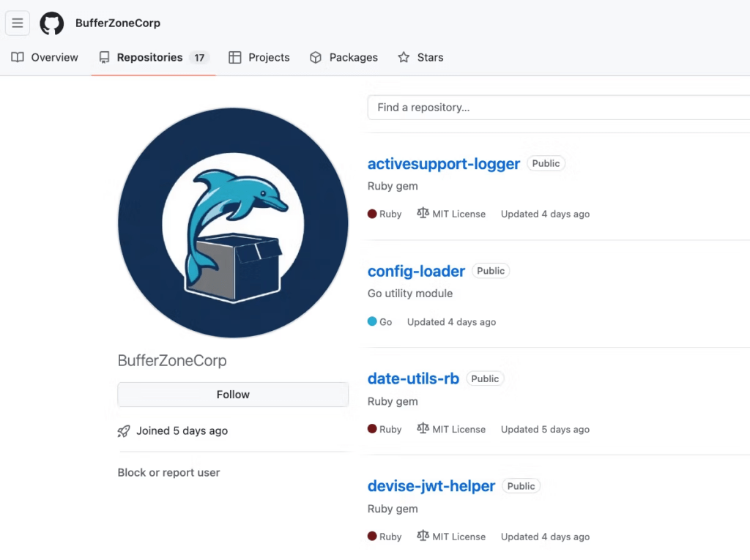Click the license scale icon for date-utils-rb
Screen dimensions: 750x560
(423, 428)
